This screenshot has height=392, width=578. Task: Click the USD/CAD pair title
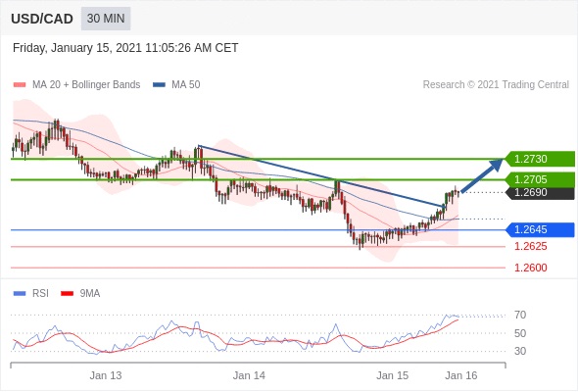tap(42, 19)
